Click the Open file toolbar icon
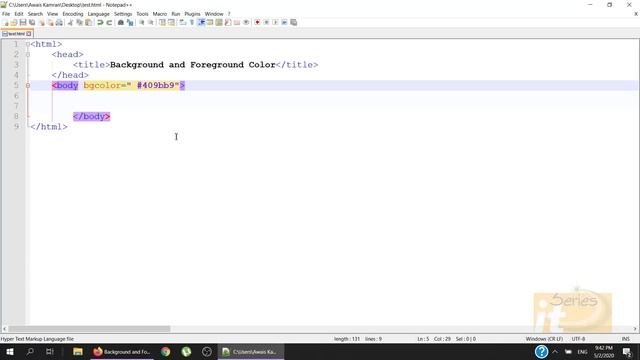Viewport: 640px width, 360px height. [x=14, y=23]
